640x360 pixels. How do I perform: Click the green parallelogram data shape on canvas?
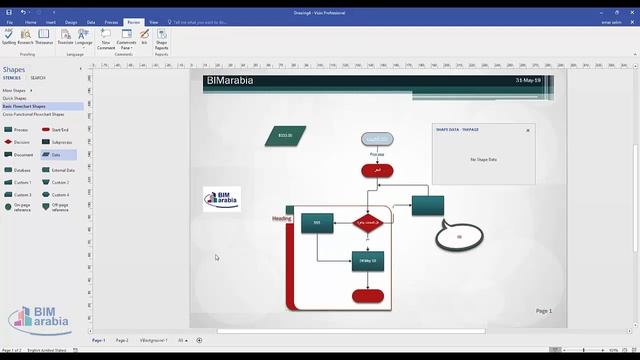285,136
